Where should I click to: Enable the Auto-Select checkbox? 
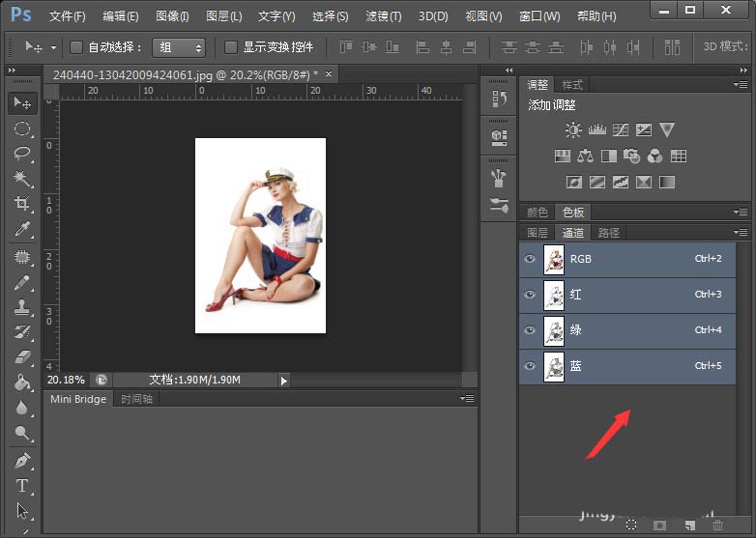(x=76, y=46)
